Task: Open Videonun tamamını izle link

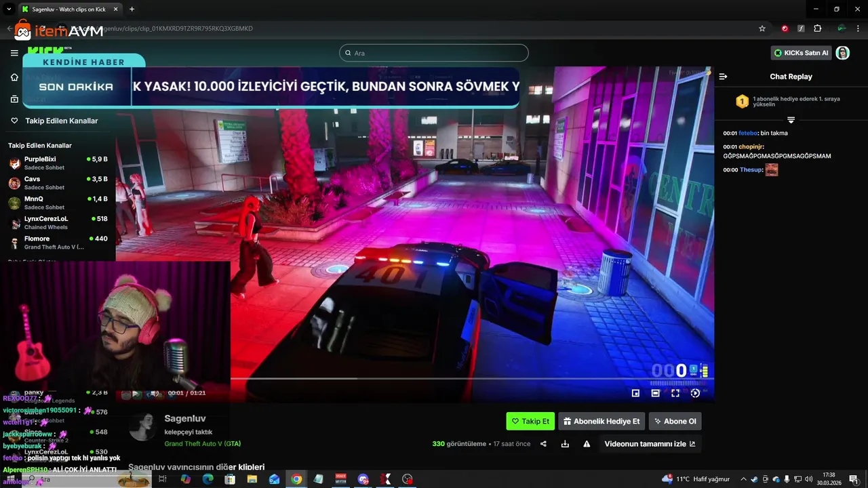Action: tap(650, 444)
